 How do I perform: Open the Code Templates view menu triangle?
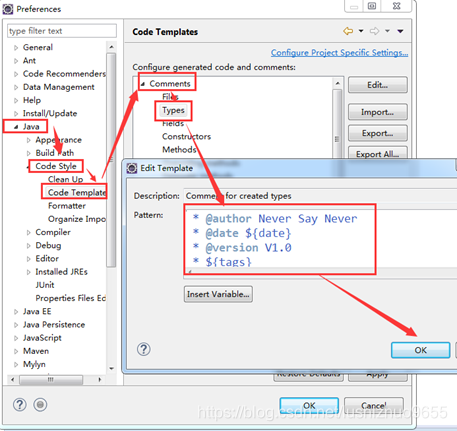tap(400, 31)
